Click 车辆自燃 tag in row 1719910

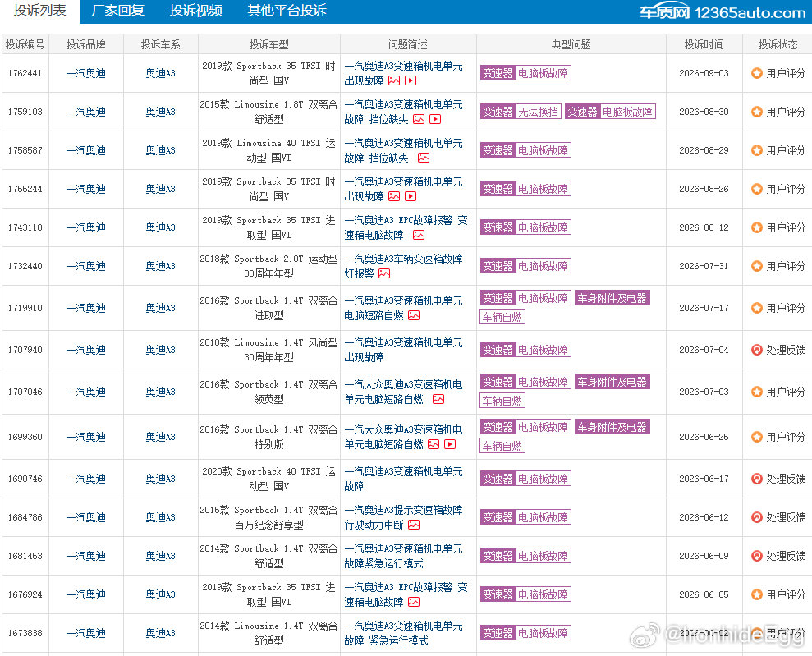(x=502, y=317)
